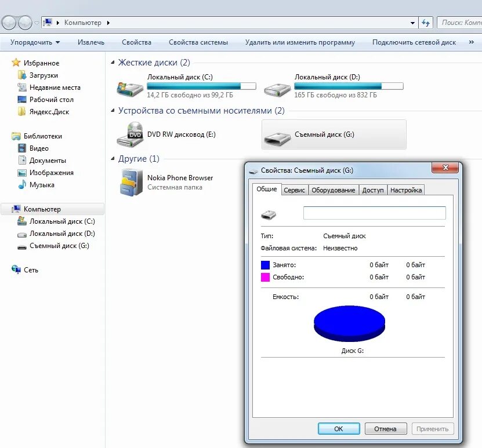Show more toolbar commands chevron

pyautogui.click(x=471, y=42)
